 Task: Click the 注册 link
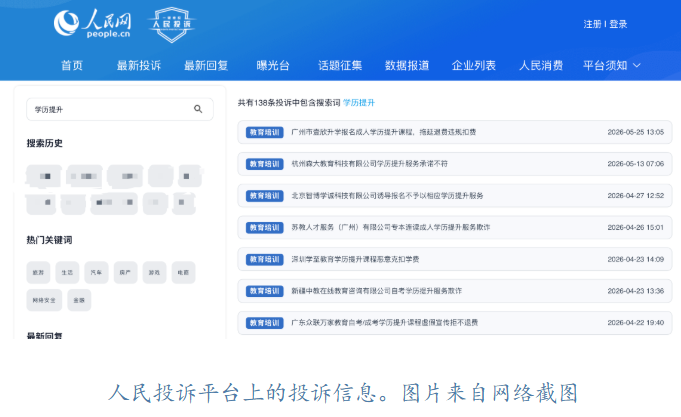[x=592, y=24]
